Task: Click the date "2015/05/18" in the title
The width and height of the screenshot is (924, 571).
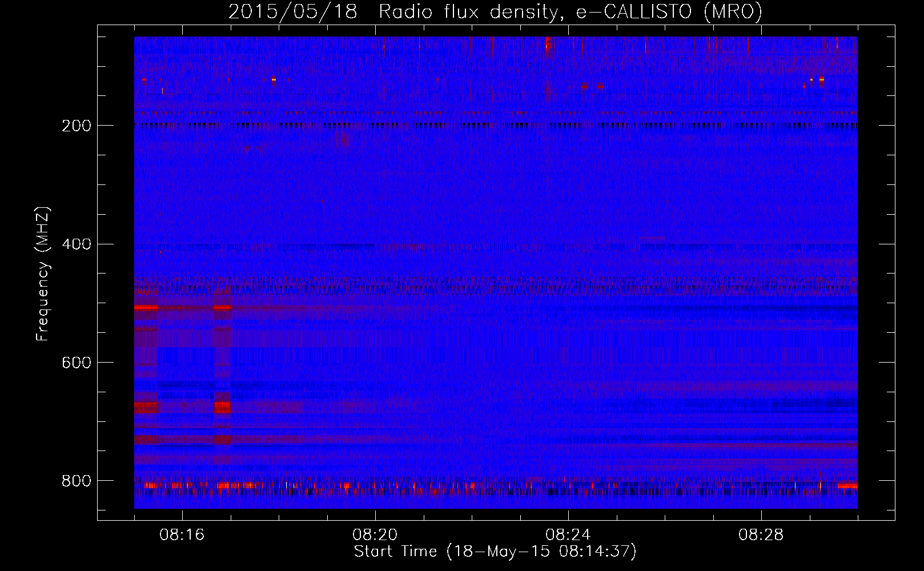Action: pos(293,12)
